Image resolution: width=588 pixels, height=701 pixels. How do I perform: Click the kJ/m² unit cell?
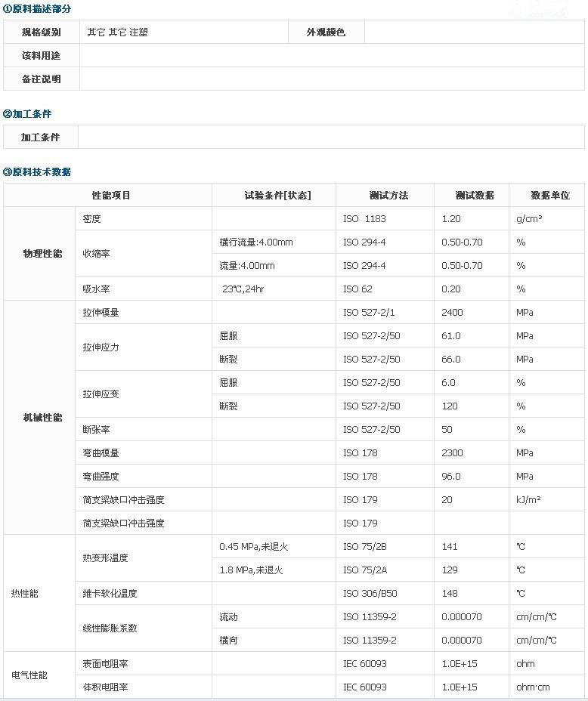coord(528,500)
